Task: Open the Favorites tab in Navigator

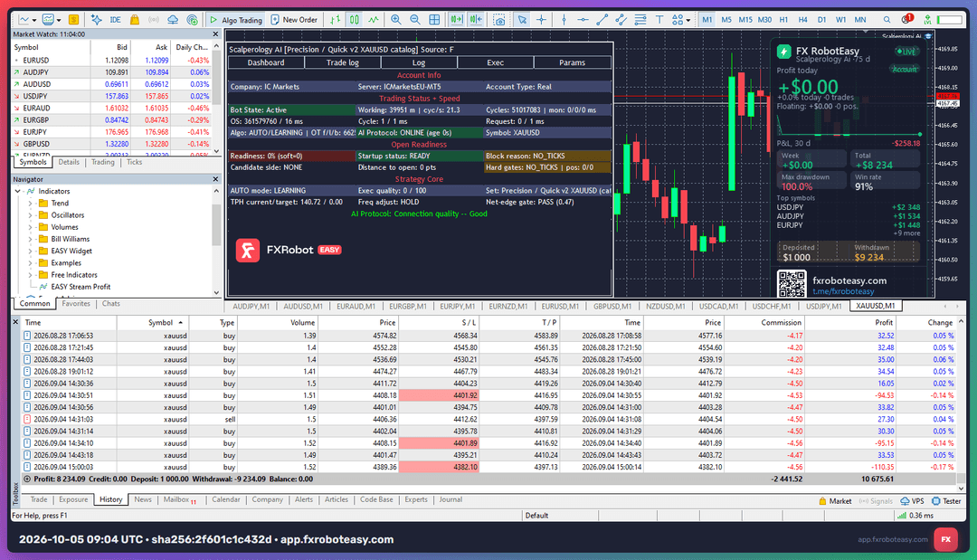Action: [x=76, y=303]
